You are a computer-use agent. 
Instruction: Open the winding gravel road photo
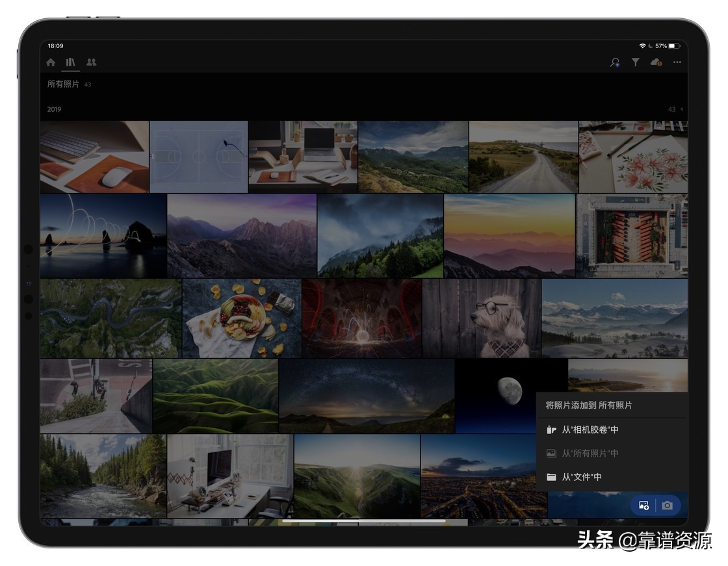[523, 157]
